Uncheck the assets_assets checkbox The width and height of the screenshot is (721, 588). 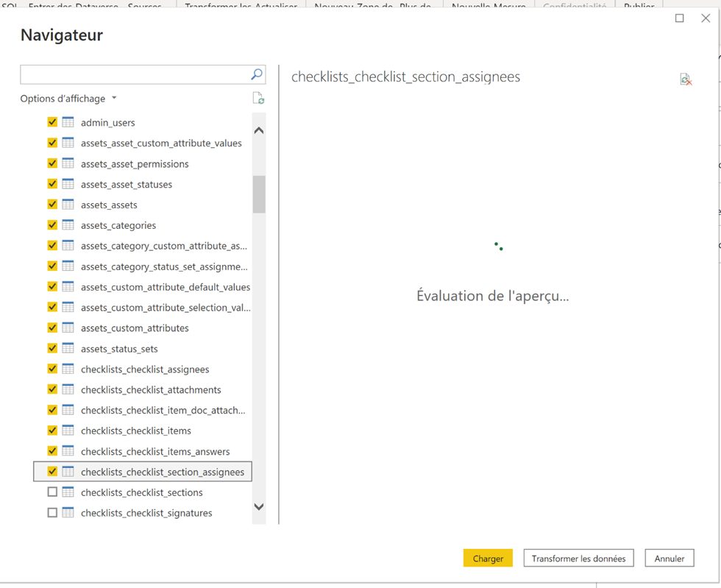coord(52,205)
